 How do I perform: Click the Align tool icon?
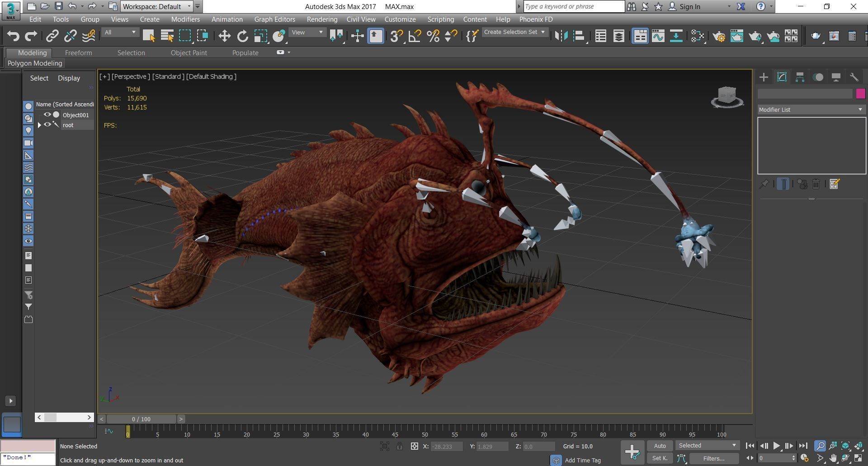click(579, 36)
